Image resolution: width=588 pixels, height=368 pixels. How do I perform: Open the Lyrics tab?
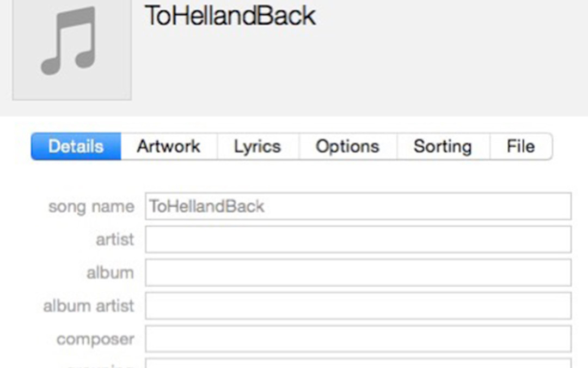coord(258,147)
